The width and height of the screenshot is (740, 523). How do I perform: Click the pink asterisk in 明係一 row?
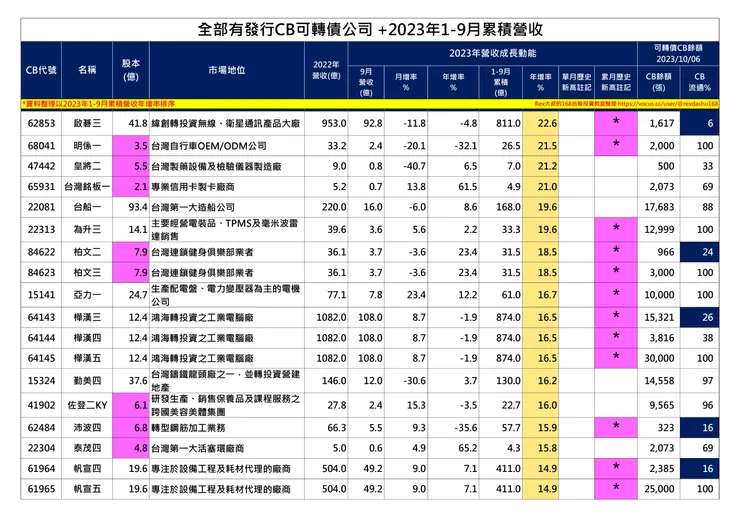click(x=616, y=144)
